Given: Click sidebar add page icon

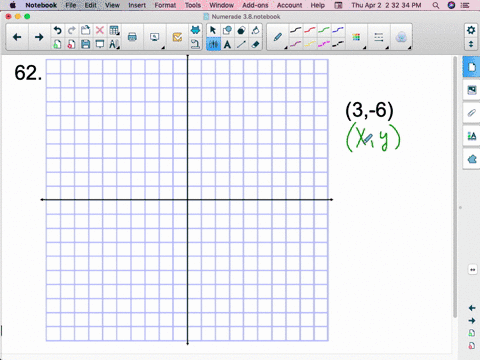Looking at the screenshot, I should click(472, 333).
